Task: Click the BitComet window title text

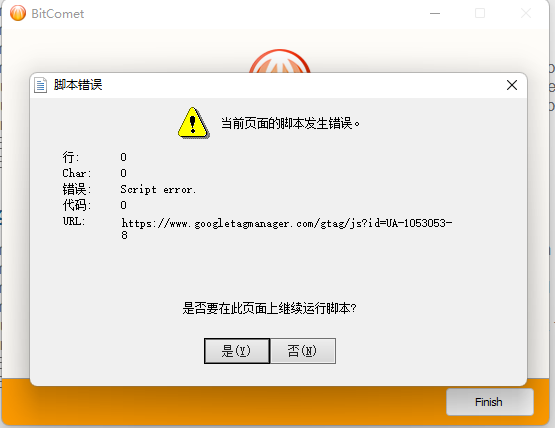Action: coord(58,14)
